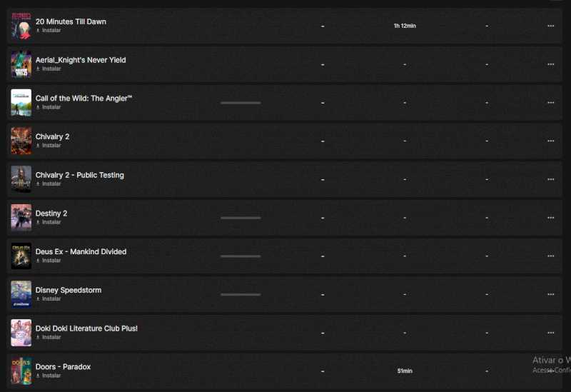The image size is (571, 392).
Task: Open Destiny 2 more options menu
Action: (550, 218)
